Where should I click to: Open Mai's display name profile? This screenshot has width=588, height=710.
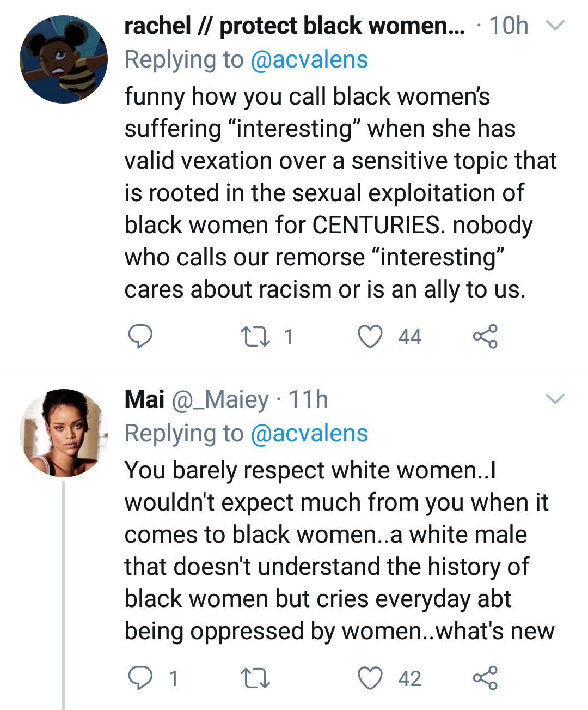pos(144,399)
